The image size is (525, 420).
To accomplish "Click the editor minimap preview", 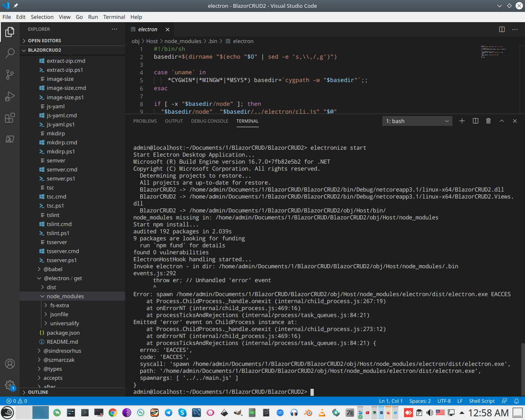I will 493,52.
